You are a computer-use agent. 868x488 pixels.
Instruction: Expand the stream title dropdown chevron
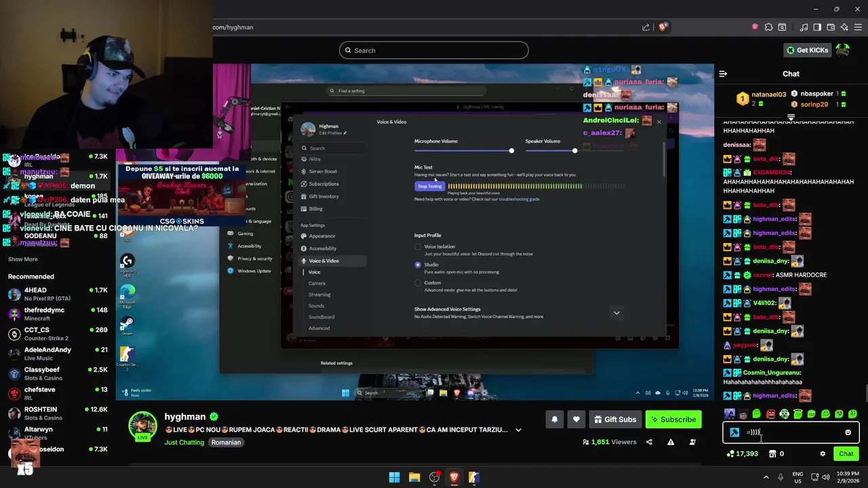pyautogui.click(x=518, y=430)
